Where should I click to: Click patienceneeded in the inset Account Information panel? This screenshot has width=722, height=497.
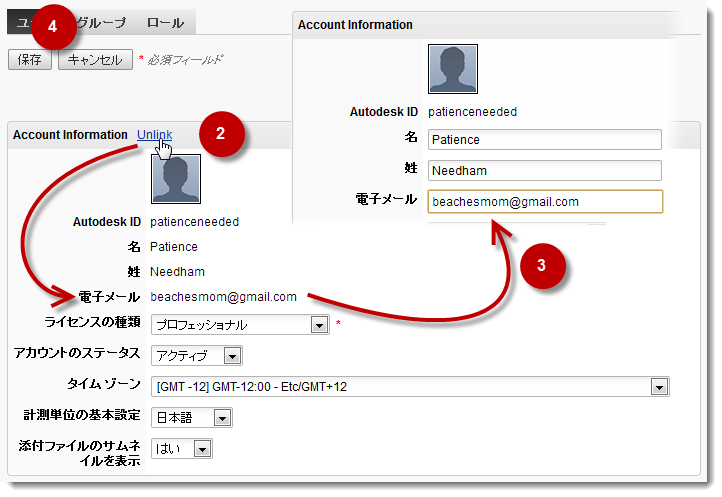click(472, 112)
